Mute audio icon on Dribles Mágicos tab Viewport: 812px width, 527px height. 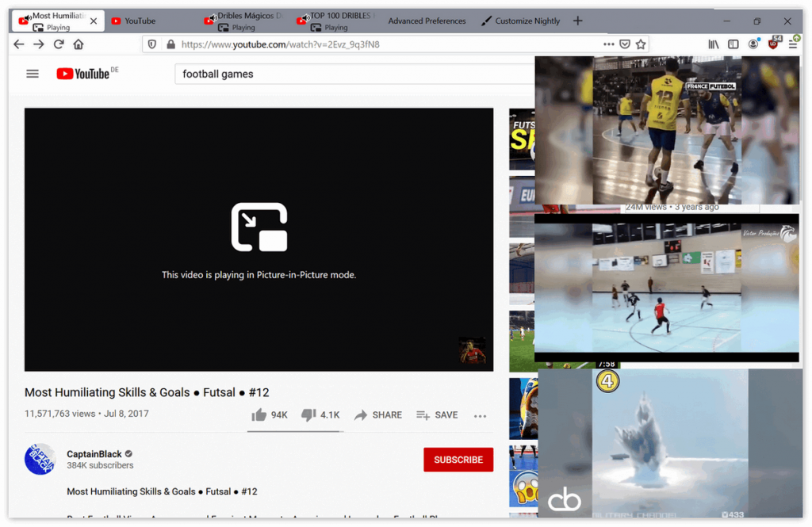point(213,17)
